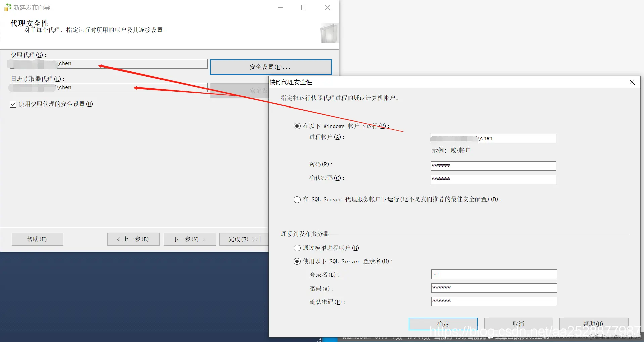Confirm the dialog with 确定
Viewport: 644px width, 342px height.
[x=443, y=324]
